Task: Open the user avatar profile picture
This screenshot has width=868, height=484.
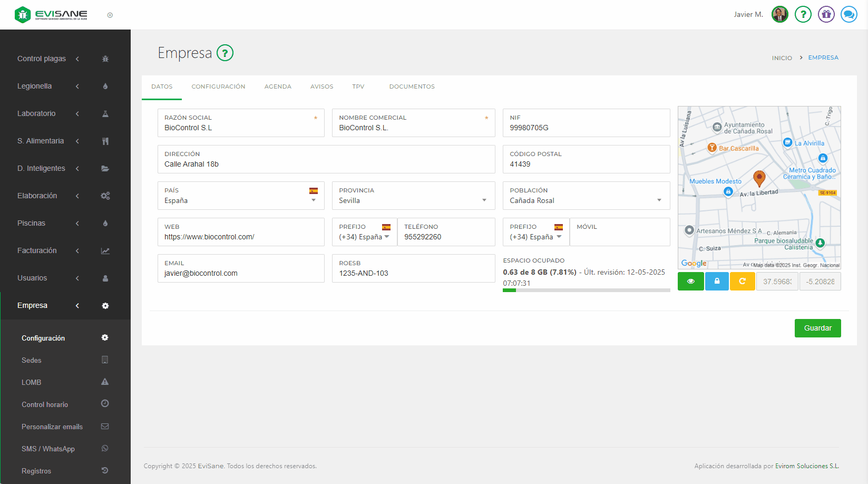Action: [780, 15]
